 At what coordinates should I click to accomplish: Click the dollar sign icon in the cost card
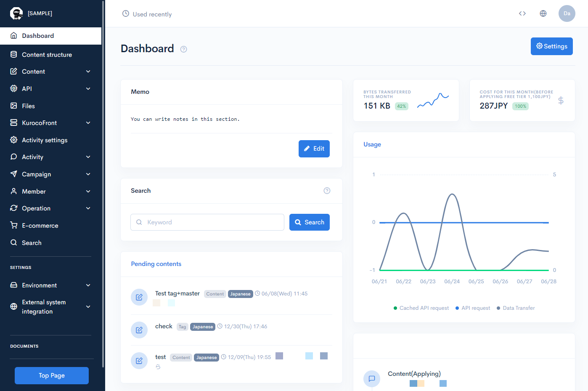pyautogui.click(x=561, y=101)
